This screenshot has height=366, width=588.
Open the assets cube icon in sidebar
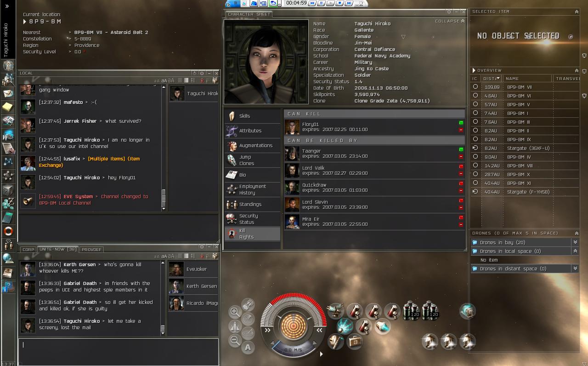tap(8, 189)
